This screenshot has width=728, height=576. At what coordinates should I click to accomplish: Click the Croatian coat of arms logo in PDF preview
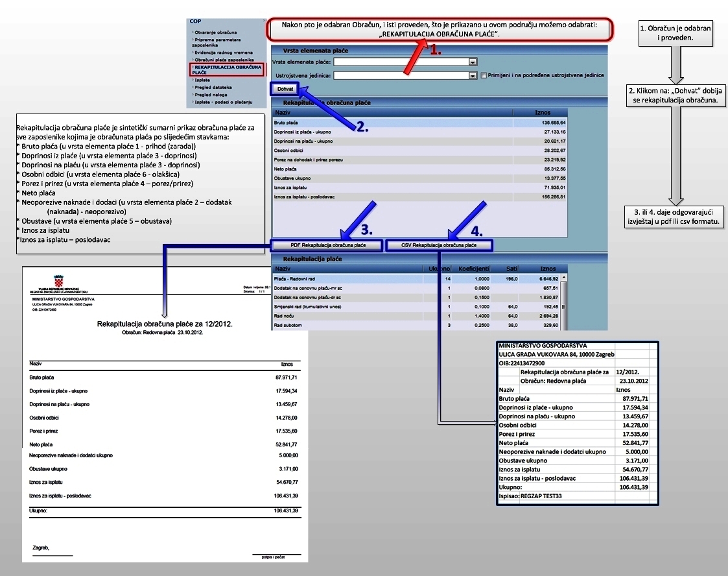pos(58,281)
